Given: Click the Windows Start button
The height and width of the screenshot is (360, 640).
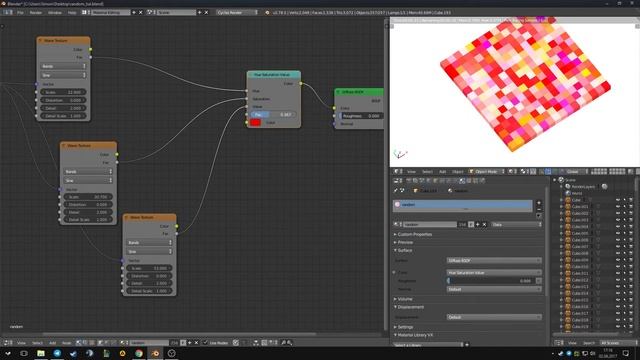Looking at the screenshot, I should point(7,353).
